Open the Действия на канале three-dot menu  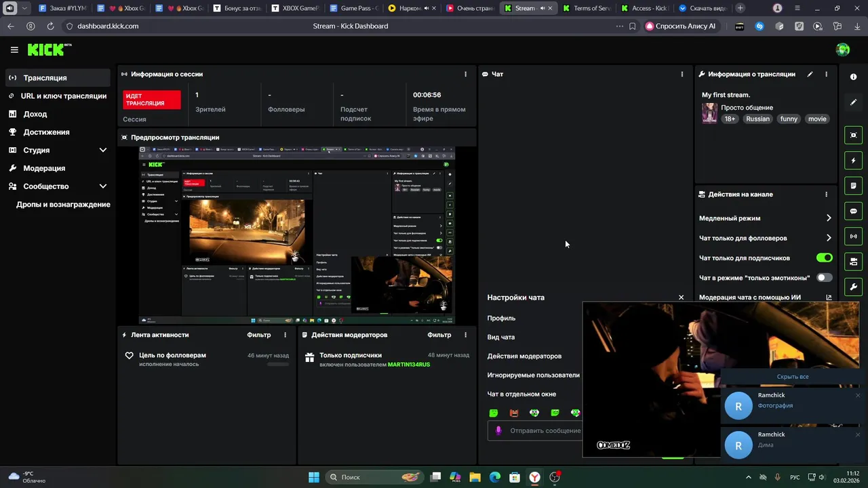[826, 195]
